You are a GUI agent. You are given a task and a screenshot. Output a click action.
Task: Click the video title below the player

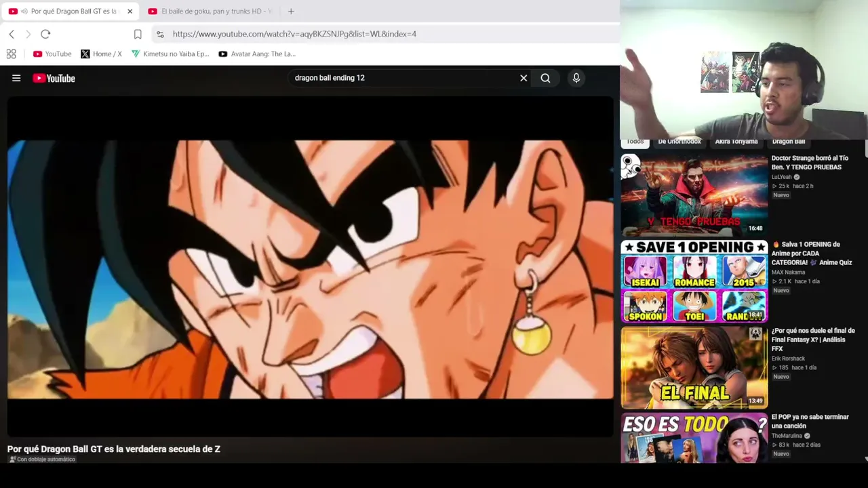click(x=114, y=449)
